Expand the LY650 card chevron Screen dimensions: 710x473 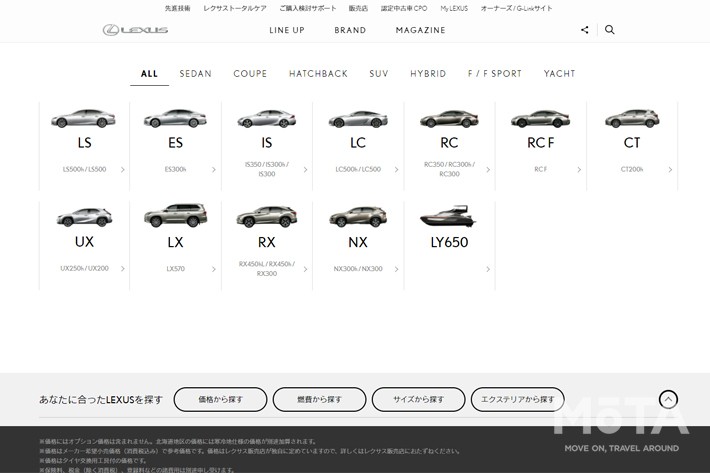pos(488,269)
